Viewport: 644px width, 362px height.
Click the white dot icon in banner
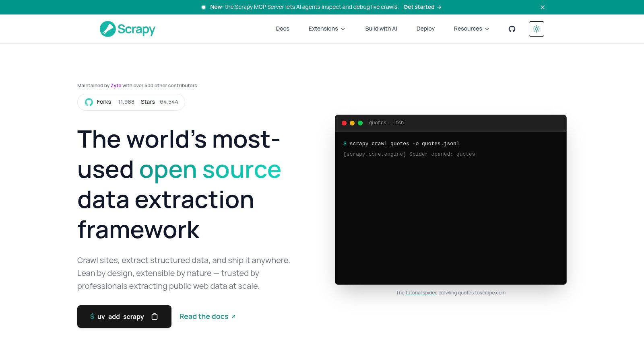[x=204, y=7]
